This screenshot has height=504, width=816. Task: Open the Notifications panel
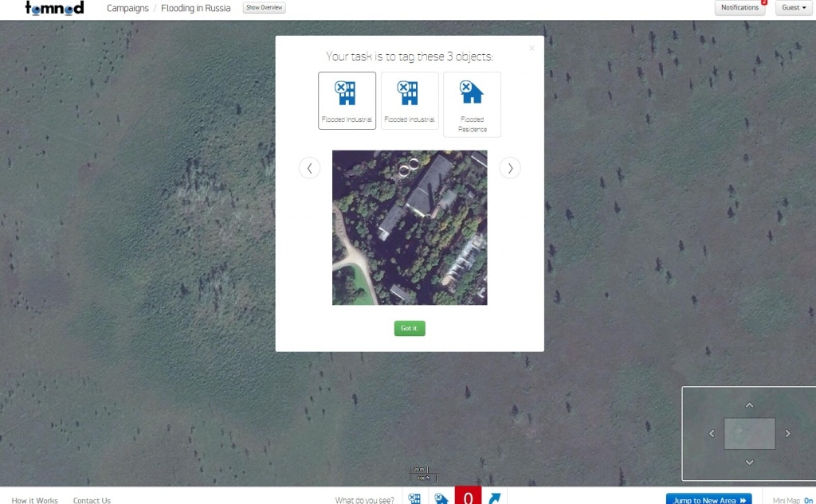coord(739,8)
